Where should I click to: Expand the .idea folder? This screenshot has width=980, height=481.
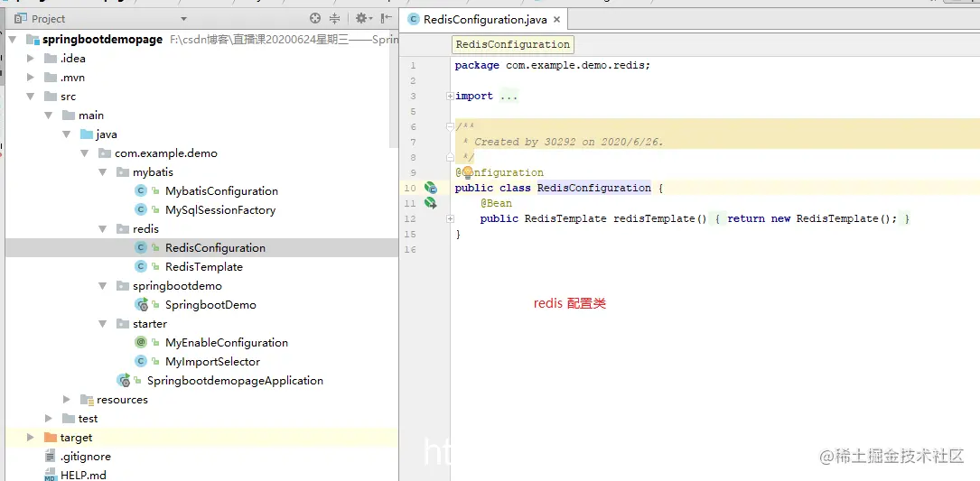pos(30,59)
